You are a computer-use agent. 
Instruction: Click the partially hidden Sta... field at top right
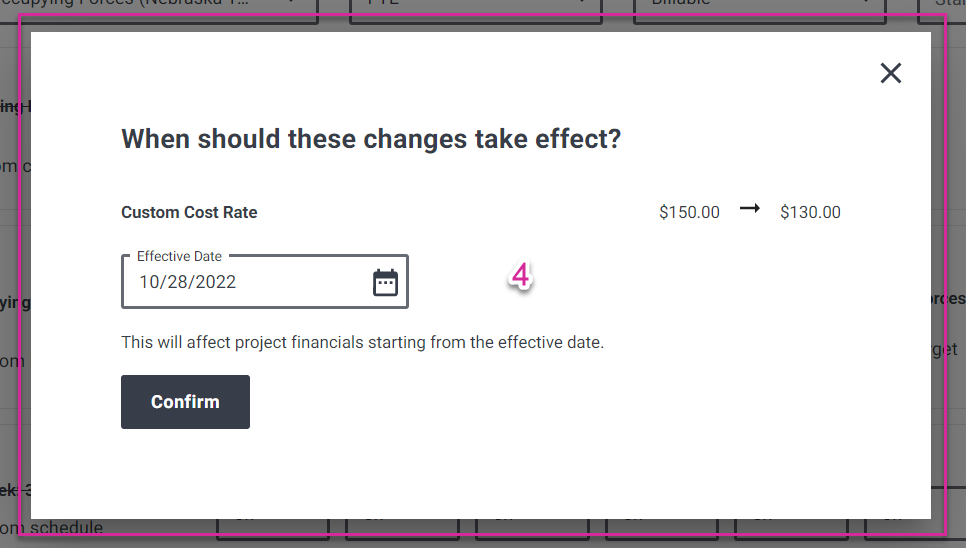point(941,9)
